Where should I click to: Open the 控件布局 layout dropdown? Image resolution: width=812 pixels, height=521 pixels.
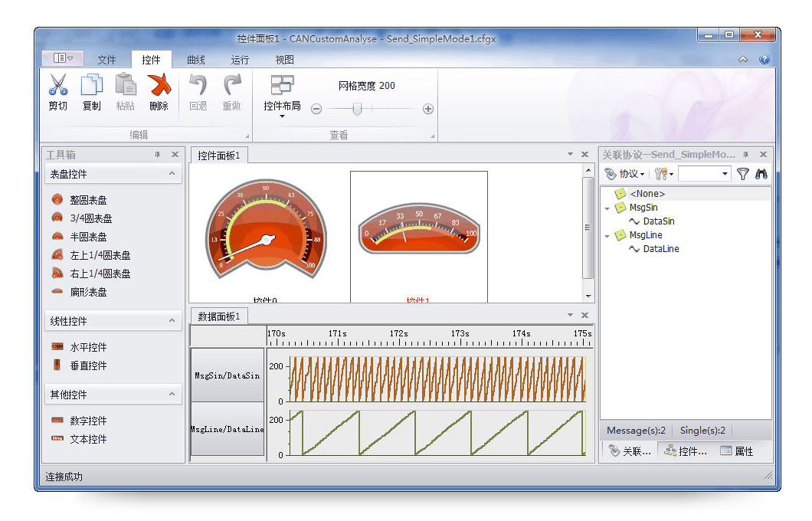(282, 106)
